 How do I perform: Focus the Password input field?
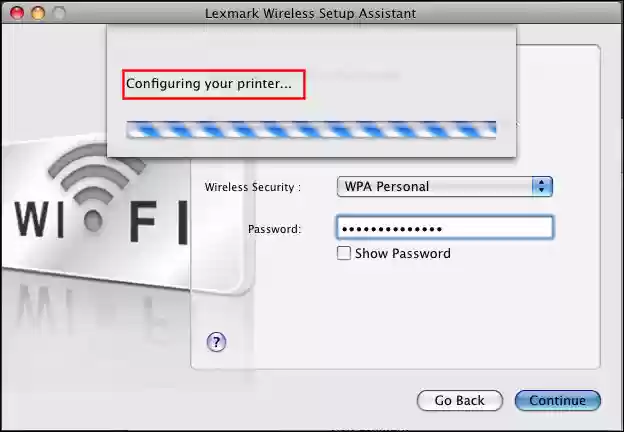[x=445, y=228]
